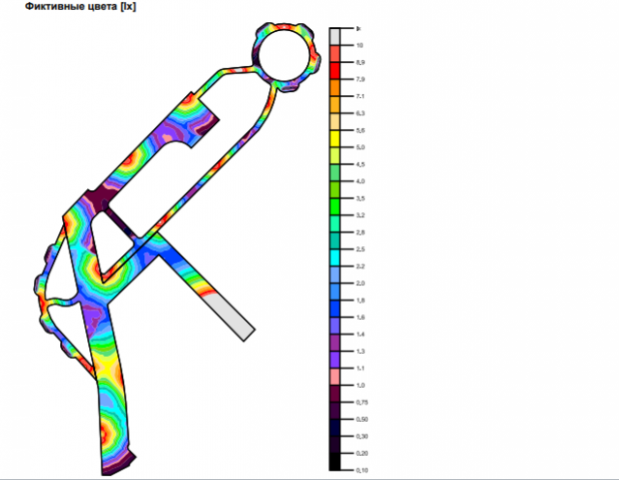Click the black swatch between 0,20 and 0,10

point(334,461)
